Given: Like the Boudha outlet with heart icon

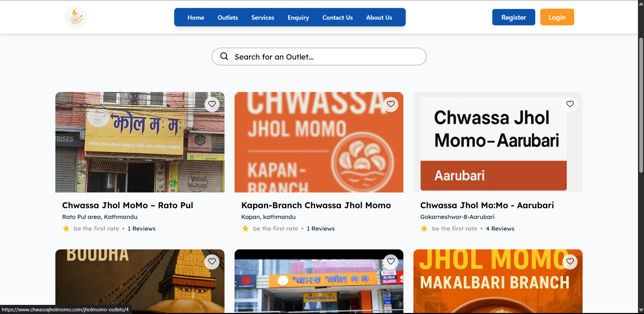Looking at the screenshot, I should point(212,261).
